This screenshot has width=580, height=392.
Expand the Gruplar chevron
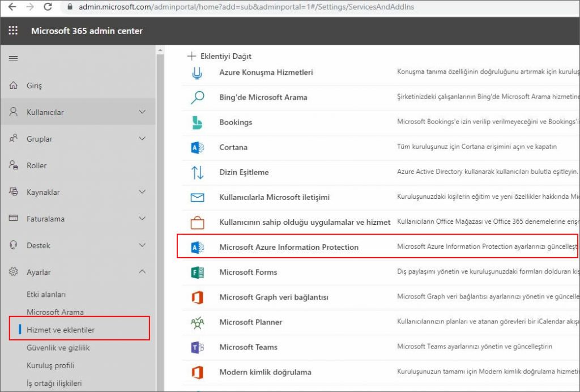142,138
